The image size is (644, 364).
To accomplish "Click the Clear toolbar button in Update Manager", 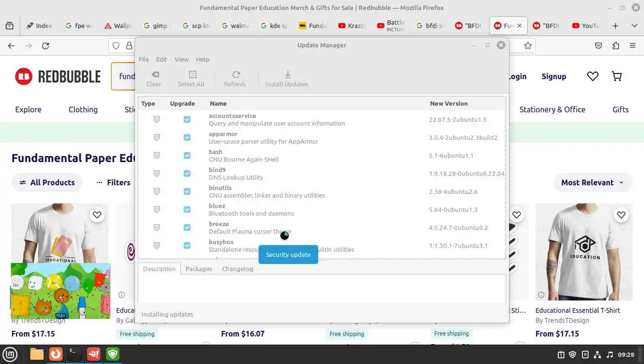I will point(153,79).
